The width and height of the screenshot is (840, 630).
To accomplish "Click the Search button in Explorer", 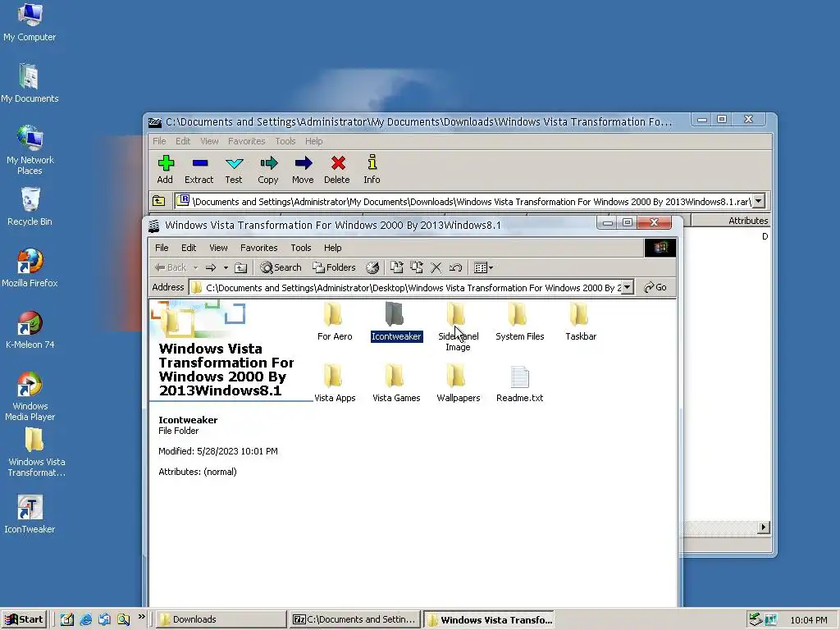I will pos(281,267).
